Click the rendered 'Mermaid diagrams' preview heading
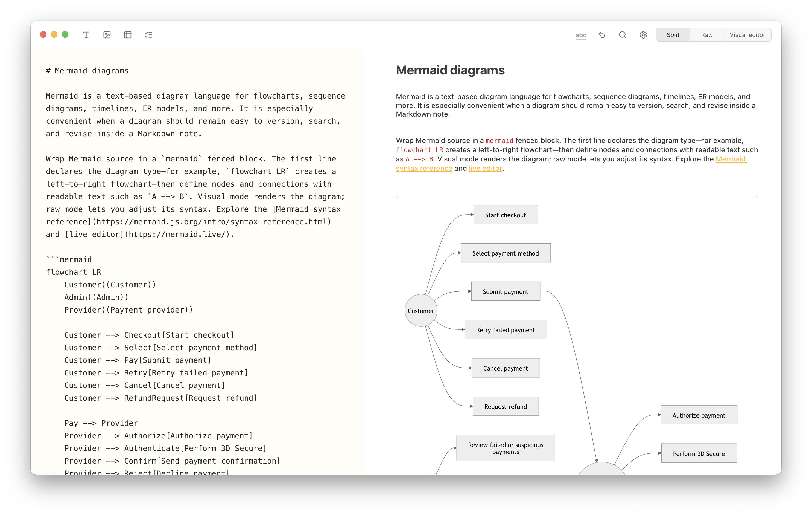This screenshot has height=515, width=812. 450,70
